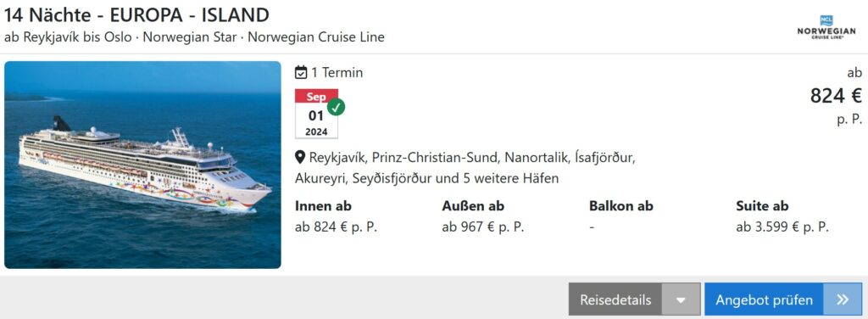Click the Norwegian Cruise Line logo
Viewport: 868px width, 319px height.
pos(826,26)
